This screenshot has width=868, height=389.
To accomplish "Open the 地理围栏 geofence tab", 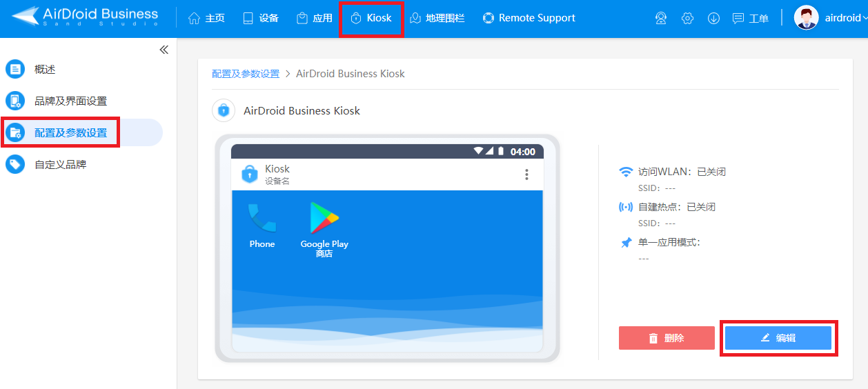I will coord(437,18).
